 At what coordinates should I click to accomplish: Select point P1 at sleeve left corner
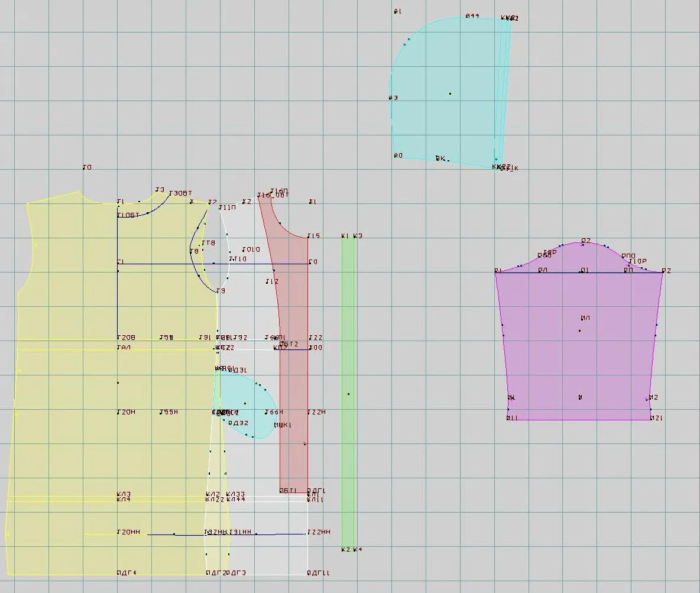(x=498, y=271)
